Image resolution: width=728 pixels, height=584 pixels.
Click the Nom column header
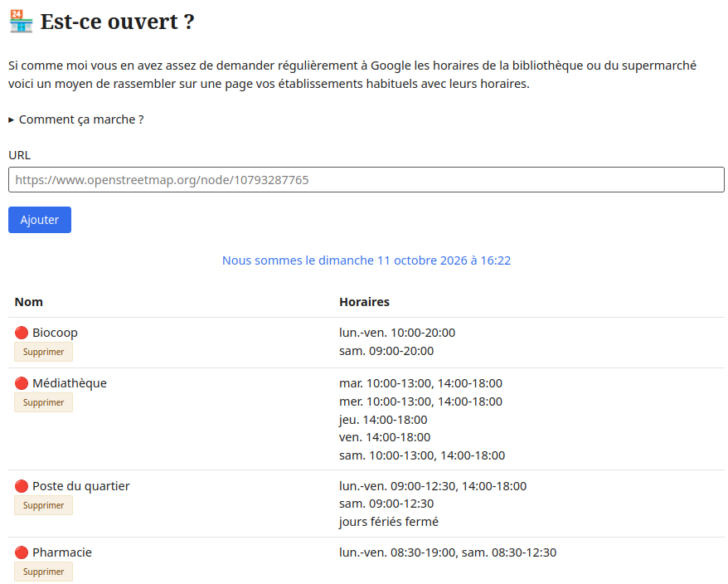[29, 302]
